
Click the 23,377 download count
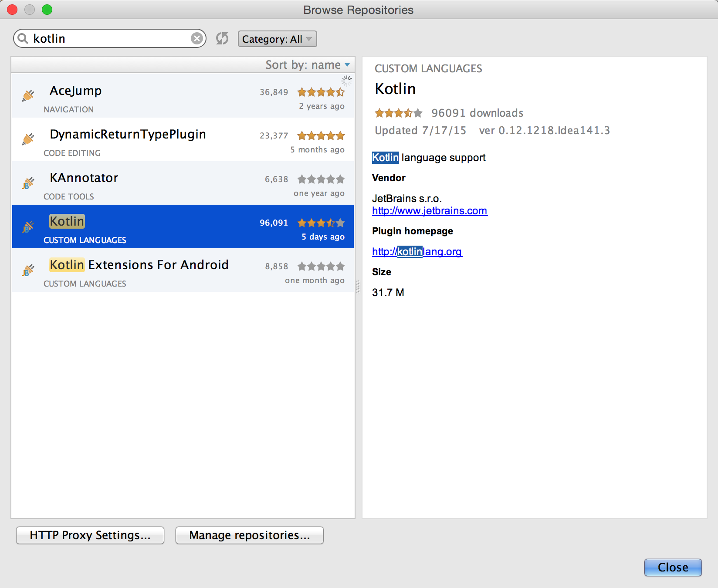pyautogui.click(x=274, y=135)
